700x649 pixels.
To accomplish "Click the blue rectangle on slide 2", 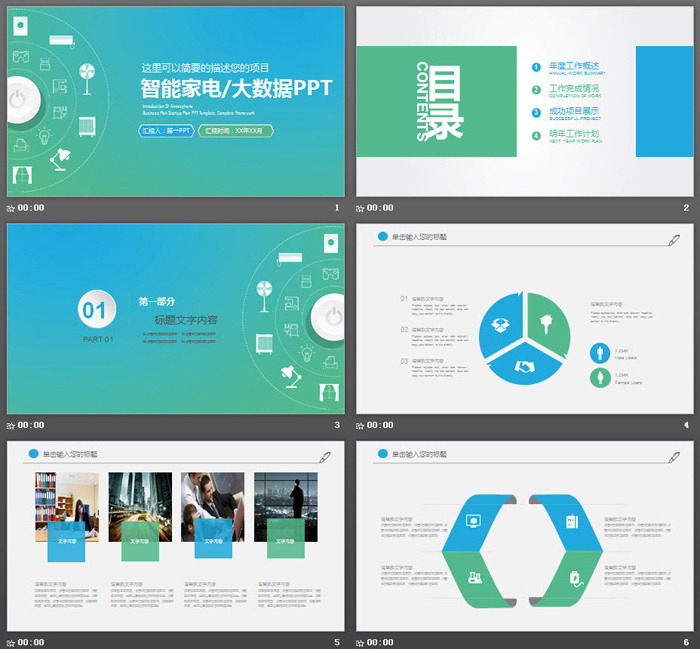I will point(665,101).
